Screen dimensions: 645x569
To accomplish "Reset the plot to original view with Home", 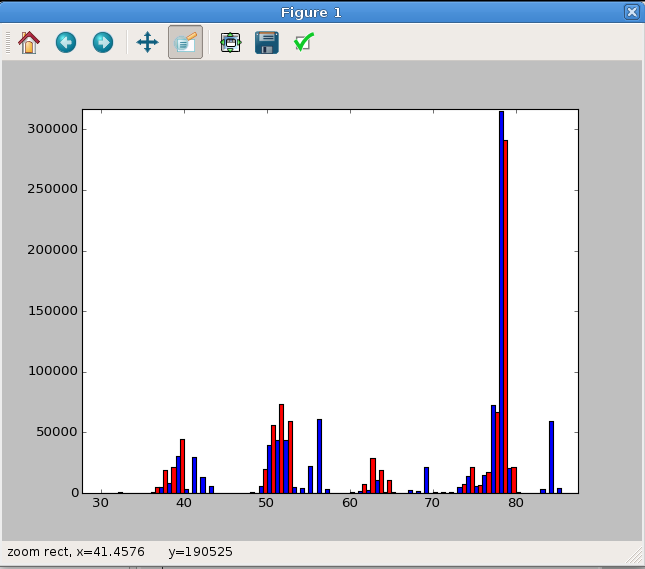I will click(29, 42).
